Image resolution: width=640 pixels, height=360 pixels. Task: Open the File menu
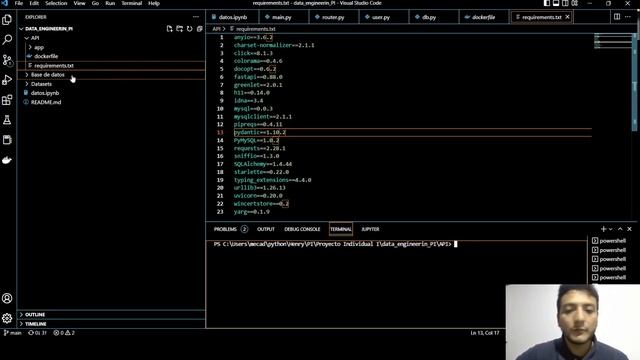(x=19, y=3)
